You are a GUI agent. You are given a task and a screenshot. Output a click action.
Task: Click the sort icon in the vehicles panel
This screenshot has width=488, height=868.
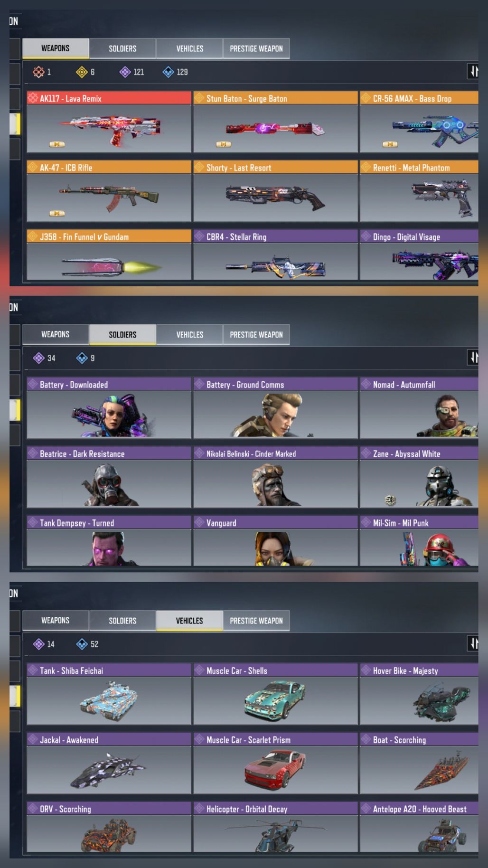tap(473, 644)
